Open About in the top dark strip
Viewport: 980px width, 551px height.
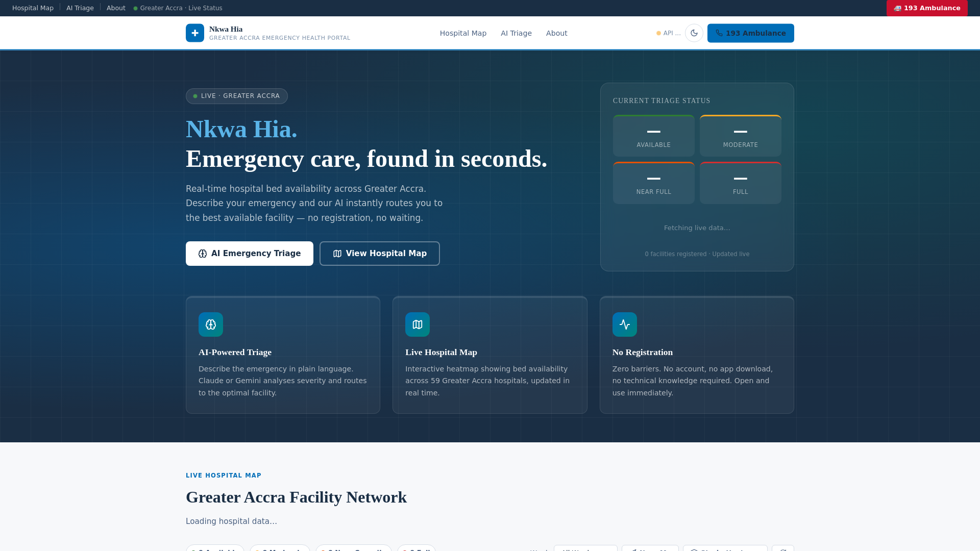116,8
